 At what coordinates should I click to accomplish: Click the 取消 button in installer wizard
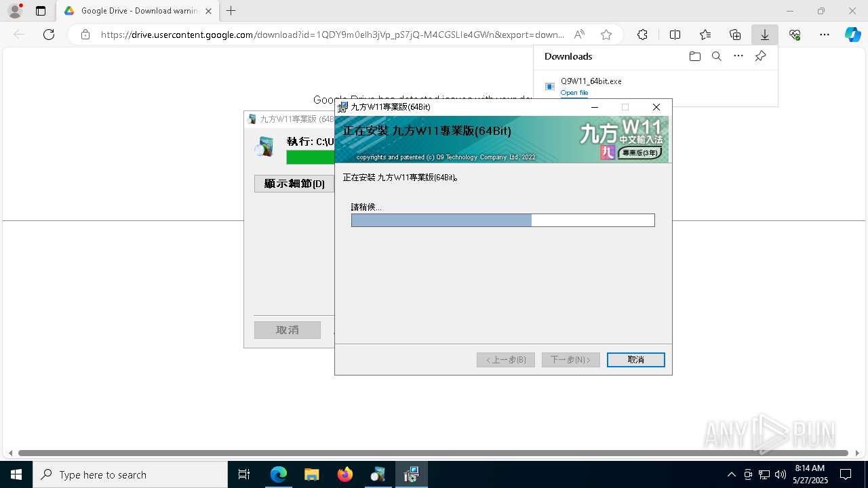pyautogui.click(x=636, y=360)
